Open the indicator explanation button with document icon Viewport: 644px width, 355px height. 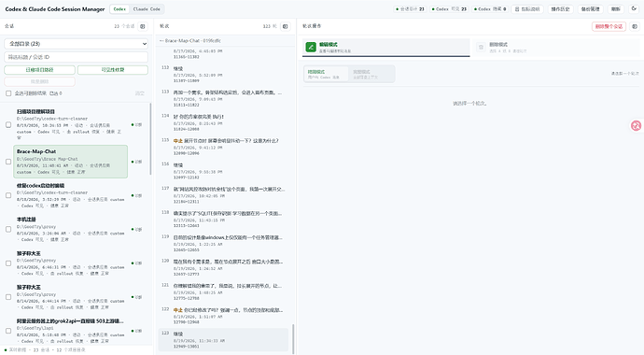coord(527,9)
